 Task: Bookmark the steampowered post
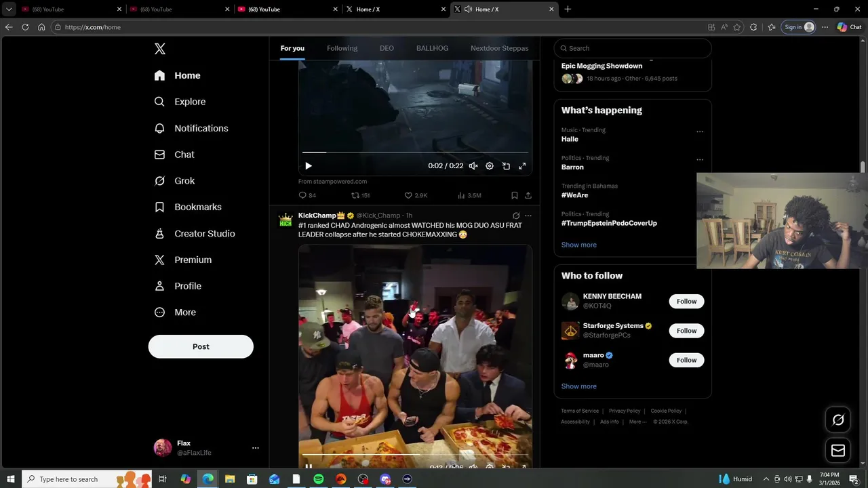(515, 195)
